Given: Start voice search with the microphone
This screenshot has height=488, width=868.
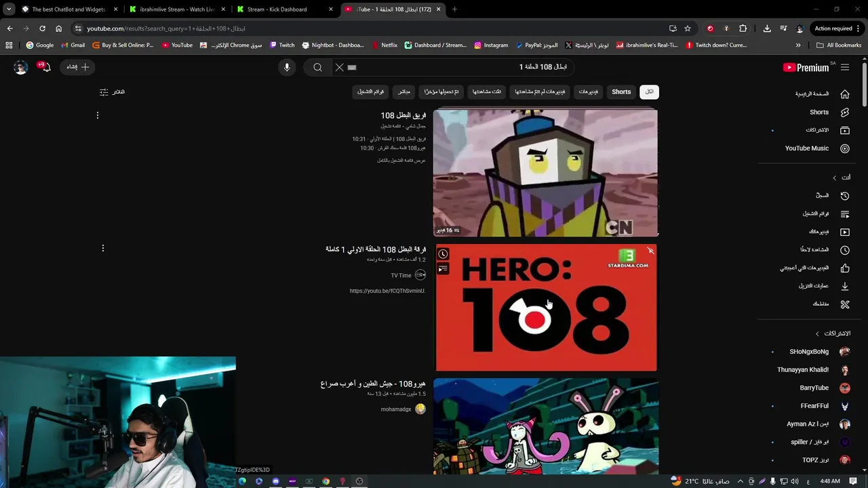Looking at the screenshot, I should (x=287, y=67).
